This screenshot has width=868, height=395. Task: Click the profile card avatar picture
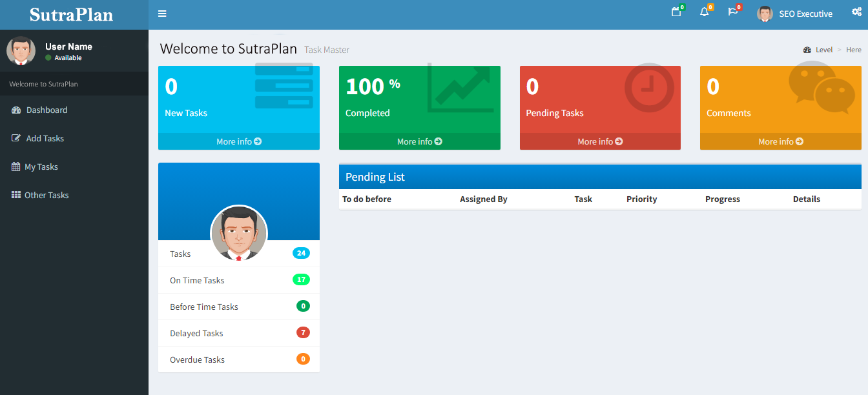[x=239, y=233]
